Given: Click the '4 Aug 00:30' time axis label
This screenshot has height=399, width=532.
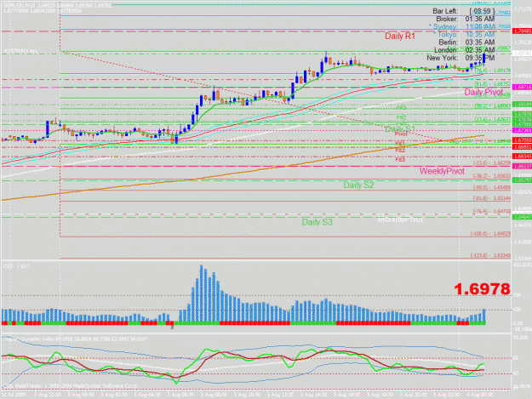Looking at the screenshot, I should pos(480,395).
